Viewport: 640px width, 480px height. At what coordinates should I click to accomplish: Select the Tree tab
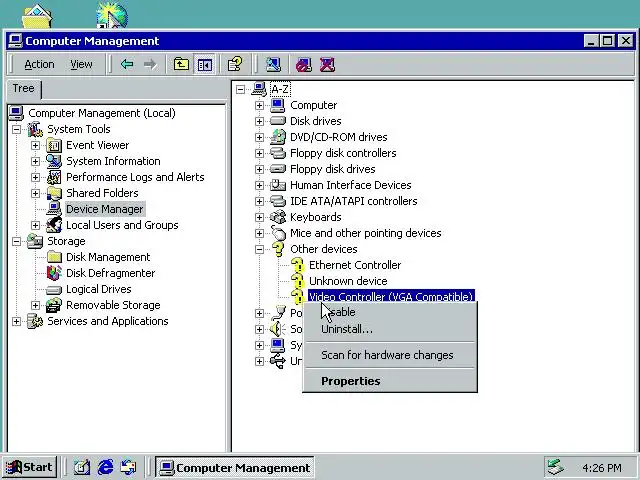(x=24, y=89)
